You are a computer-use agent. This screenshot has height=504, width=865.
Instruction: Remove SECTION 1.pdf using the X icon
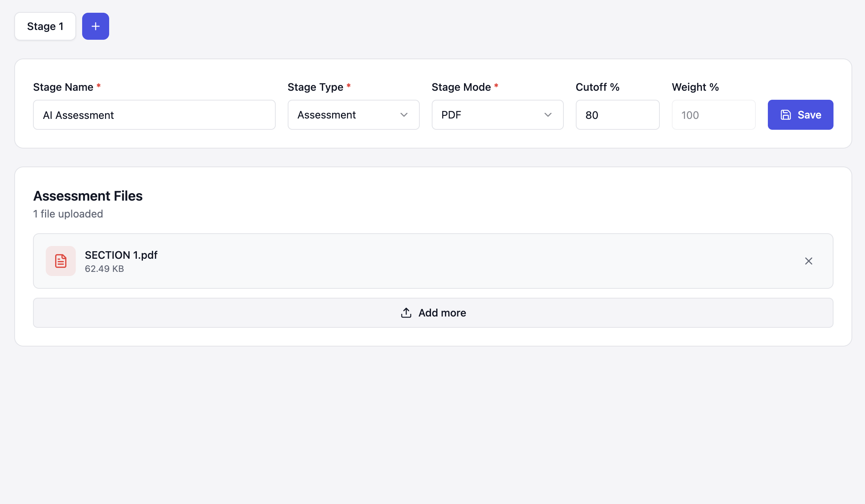click(x=809, y=261)
